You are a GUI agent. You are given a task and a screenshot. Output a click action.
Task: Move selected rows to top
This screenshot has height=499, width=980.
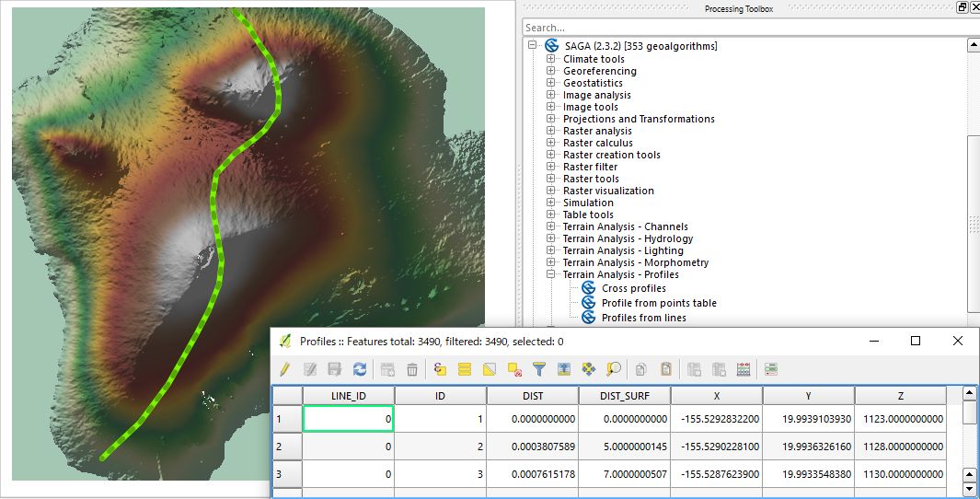coord(564,369)
